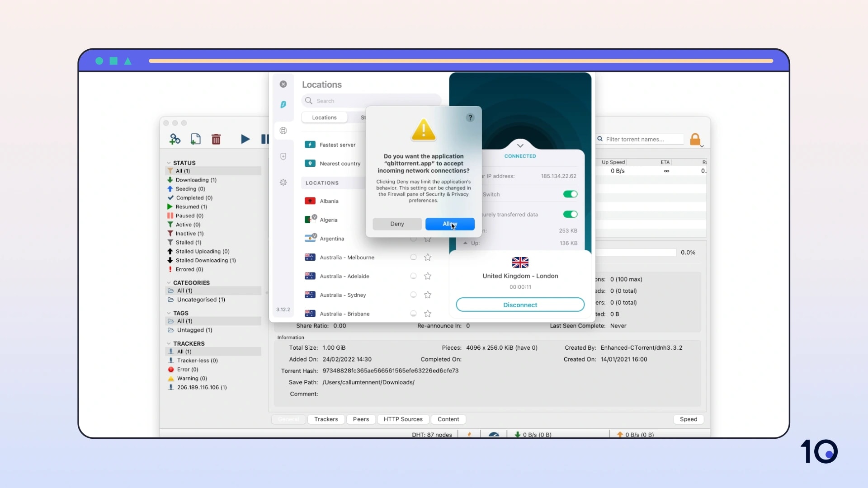
Task: Collapse the TAGS section
Action: pos(169,313)
